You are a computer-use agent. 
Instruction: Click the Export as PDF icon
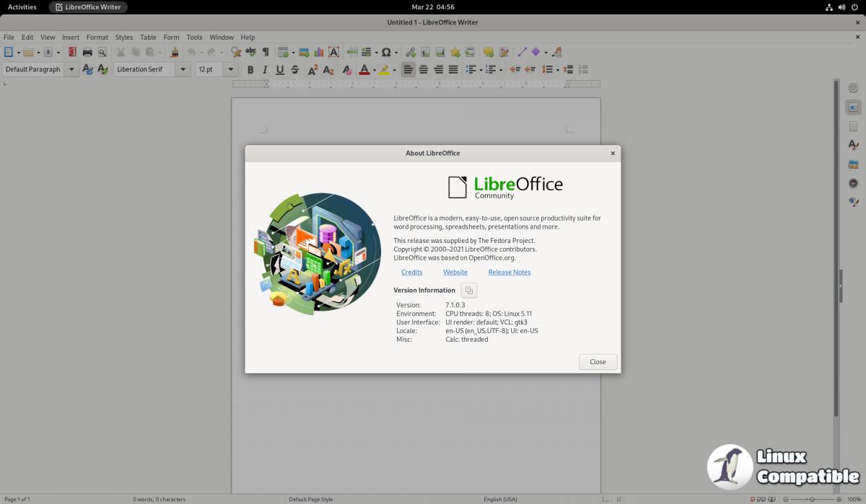click(x=72, y=52)
